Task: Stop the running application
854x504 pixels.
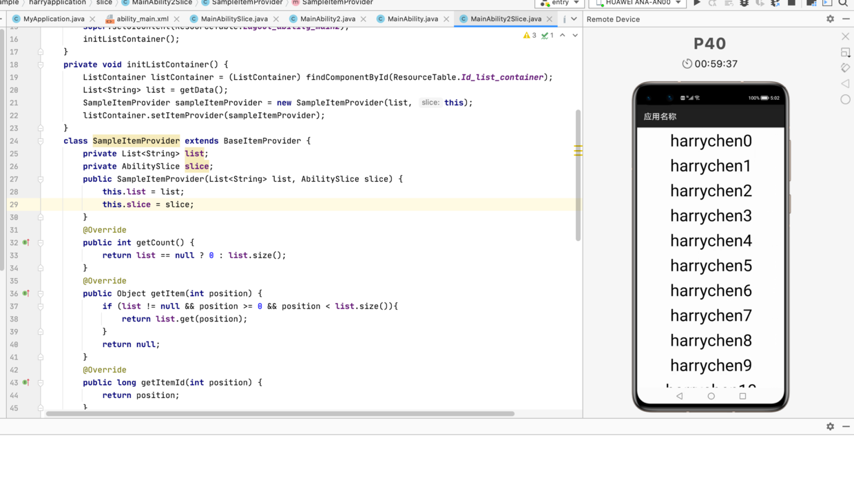Action: (x=791, y=3)
